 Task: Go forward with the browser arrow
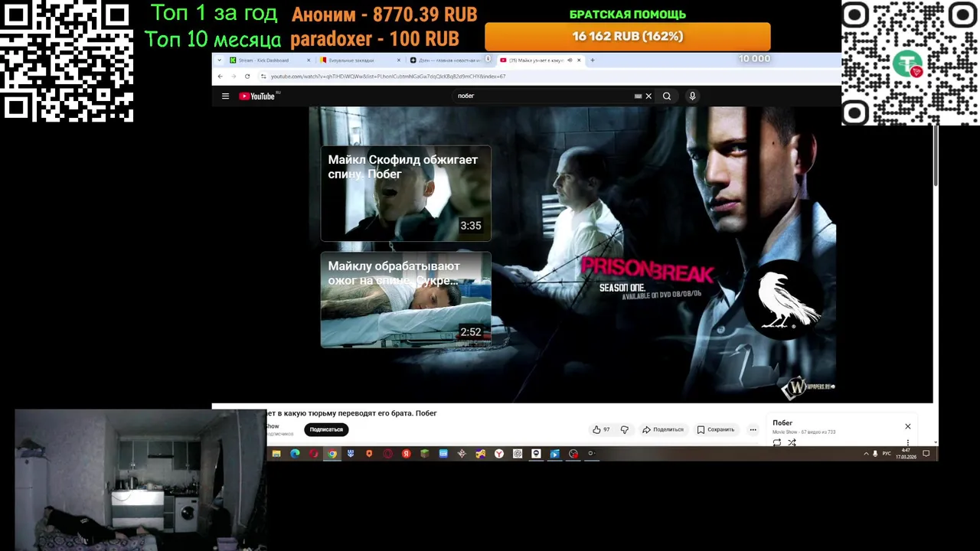point(234,77)
